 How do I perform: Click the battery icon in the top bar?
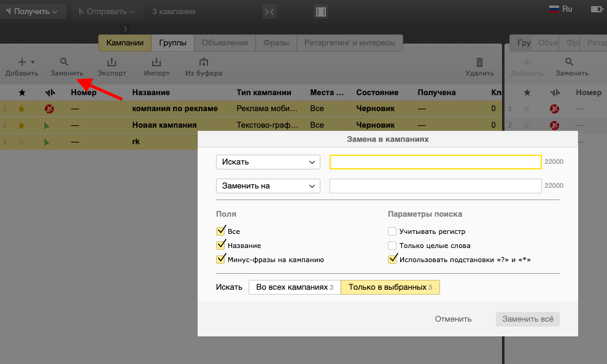(596, 9)
